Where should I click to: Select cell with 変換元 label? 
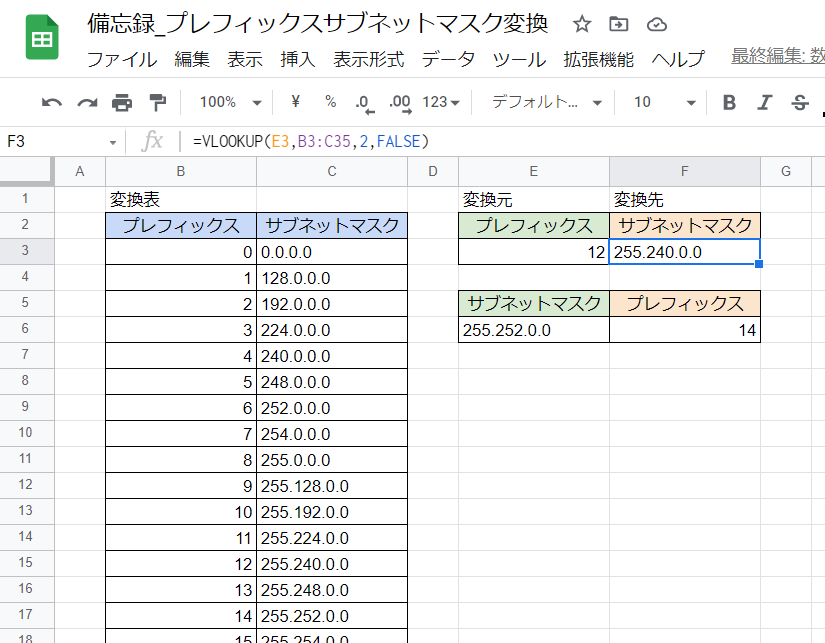pyautogui.click(x=534, y=199)
